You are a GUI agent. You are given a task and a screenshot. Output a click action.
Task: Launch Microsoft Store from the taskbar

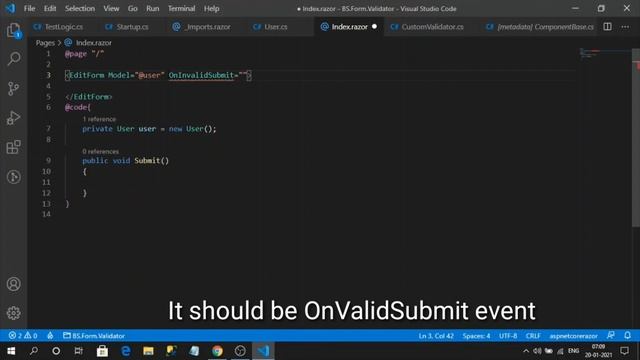point(102,351)
